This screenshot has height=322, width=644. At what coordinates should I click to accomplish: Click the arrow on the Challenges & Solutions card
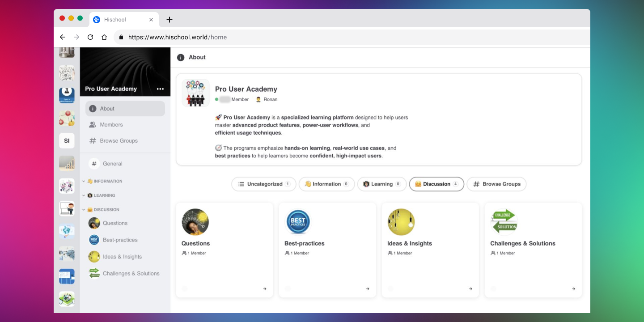[573, 289]
